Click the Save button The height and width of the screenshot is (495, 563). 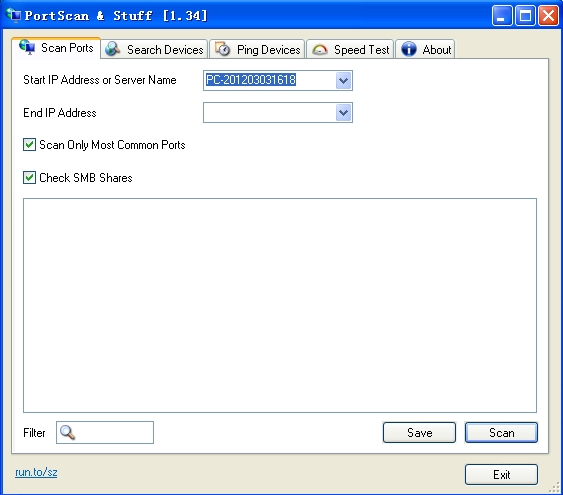pyautogui.click(x=419, y=433)
